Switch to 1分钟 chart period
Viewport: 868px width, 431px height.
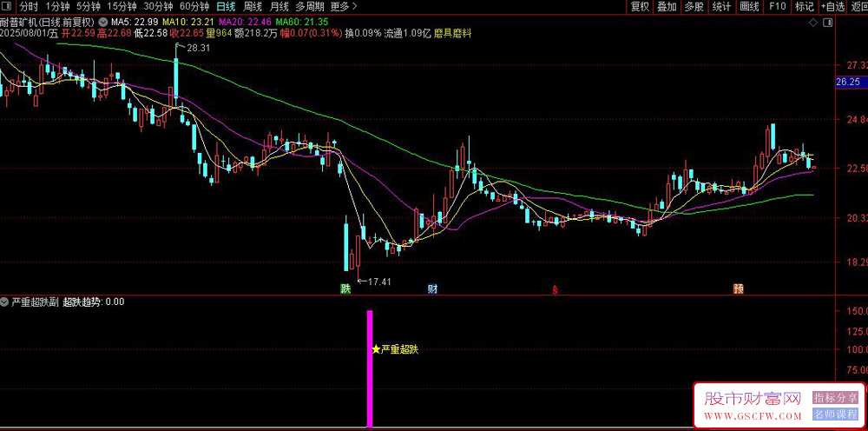coord(57,7)
